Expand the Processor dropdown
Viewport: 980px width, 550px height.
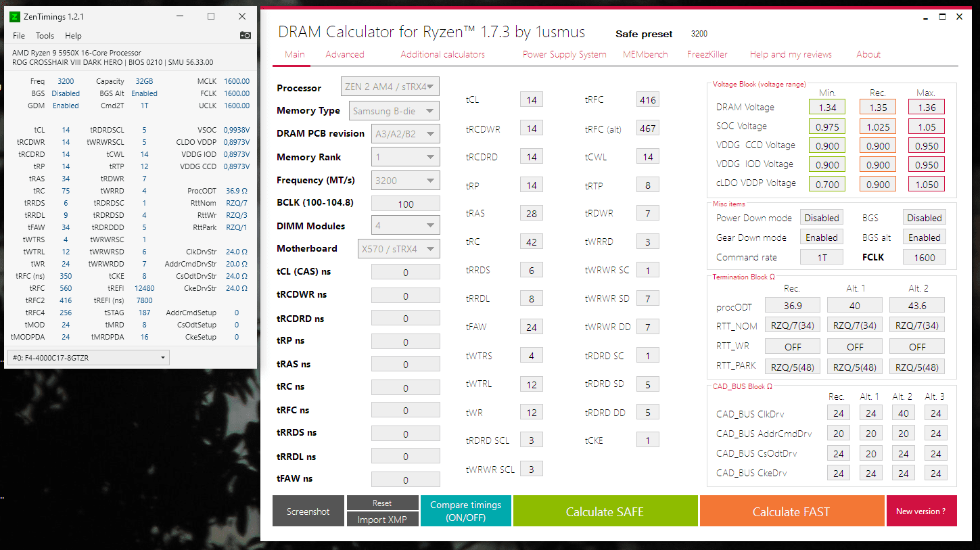pos(391,87)
